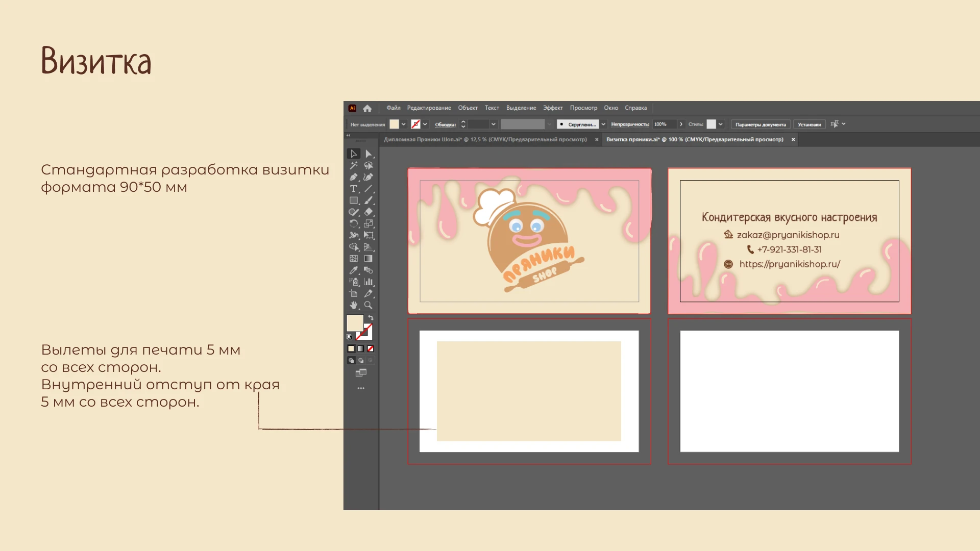Choose the Eyedropper tool
Image resolution: width=980 pixels, height=551 pixels.
pyautogui.click(x=353, y=270)
